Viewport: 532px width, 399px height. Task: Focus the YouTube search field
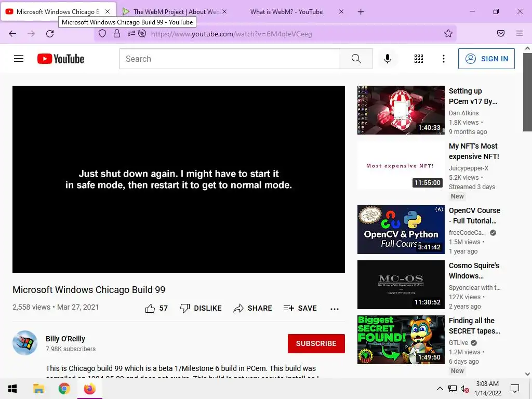(x=229, y=59)
